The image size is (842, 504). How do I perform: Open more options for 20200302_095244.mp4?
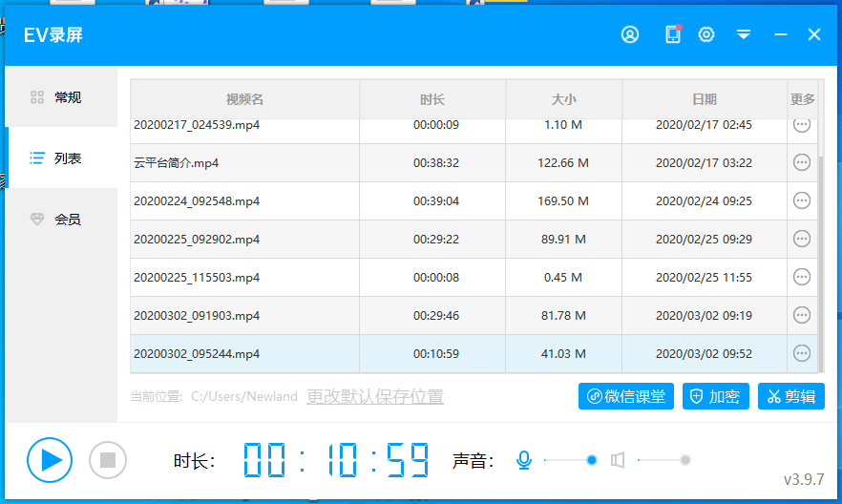802,353
